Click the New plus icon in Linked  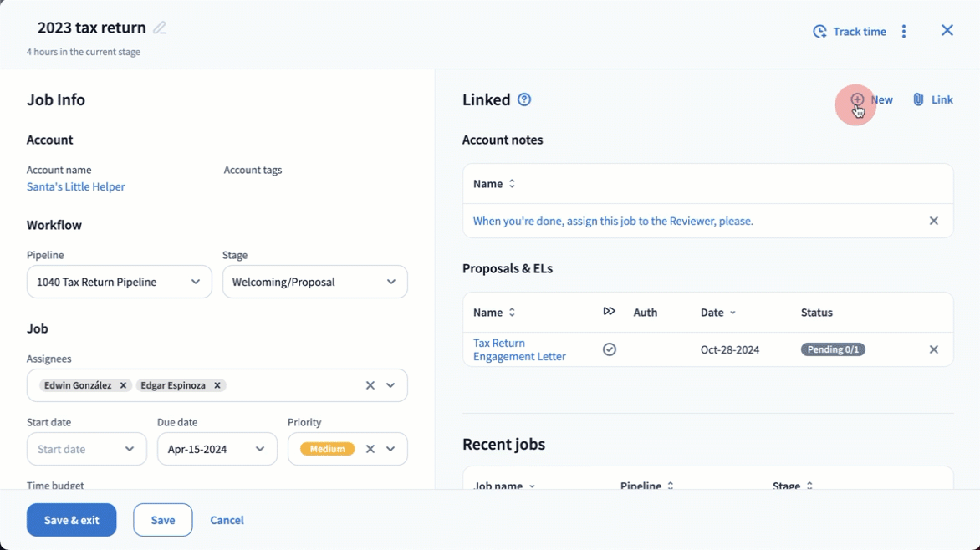(x=858, y=100)
